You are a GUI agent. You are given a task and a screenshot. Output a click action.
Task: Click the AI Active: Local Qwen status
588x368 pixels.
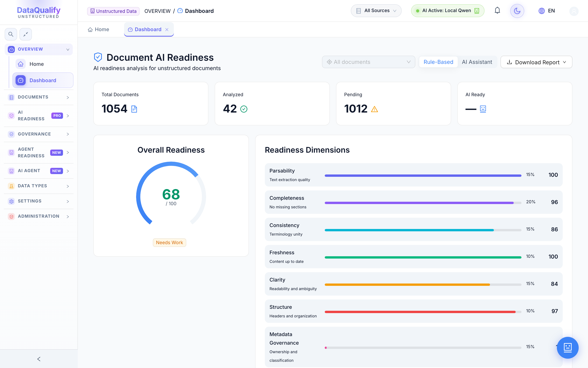pyautogui.click(x=448, y=11)
